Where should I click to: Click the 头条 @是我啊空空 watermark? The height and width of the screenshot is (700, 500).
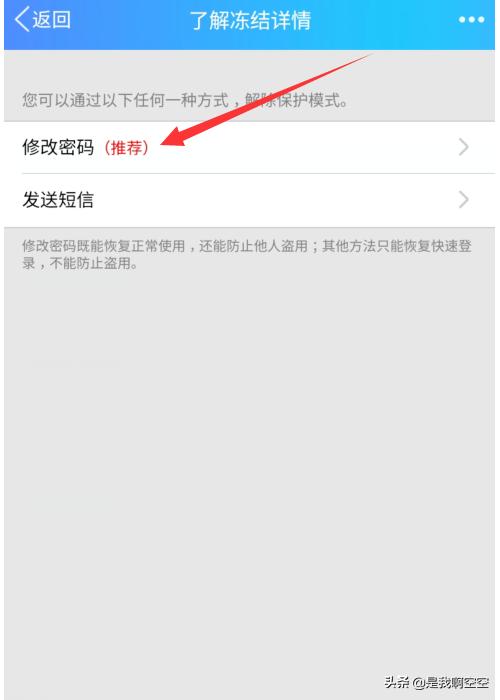[437, 682]
